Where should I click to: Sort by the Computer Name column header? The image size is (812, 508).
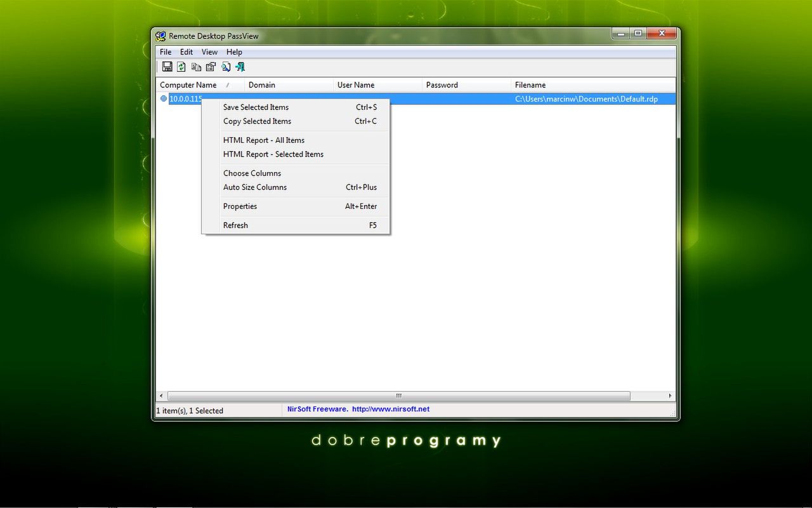pyautogui.click(x=200, y=85)
